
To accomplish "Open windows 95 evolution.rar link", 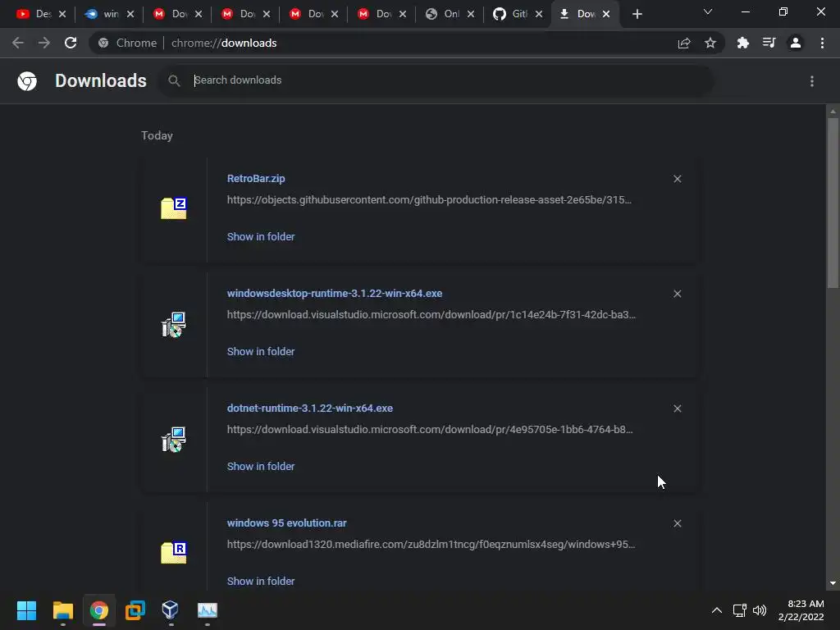I will (286, 523).
